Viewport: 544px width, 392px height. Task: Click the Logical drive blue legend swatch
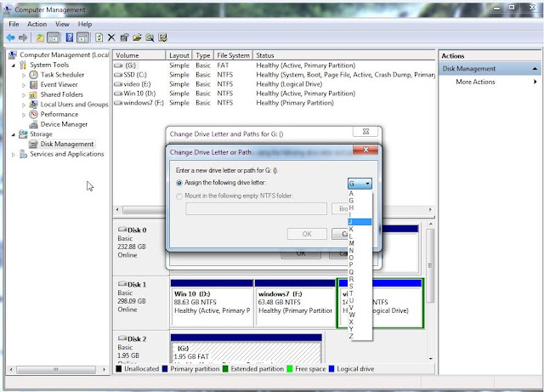coord(331,369)
